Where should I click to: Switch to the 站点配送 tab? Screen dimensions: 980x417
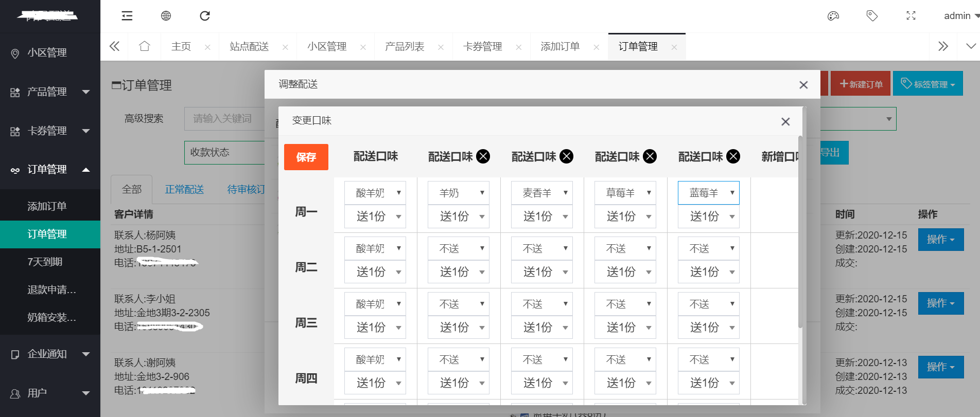point(249,47)
